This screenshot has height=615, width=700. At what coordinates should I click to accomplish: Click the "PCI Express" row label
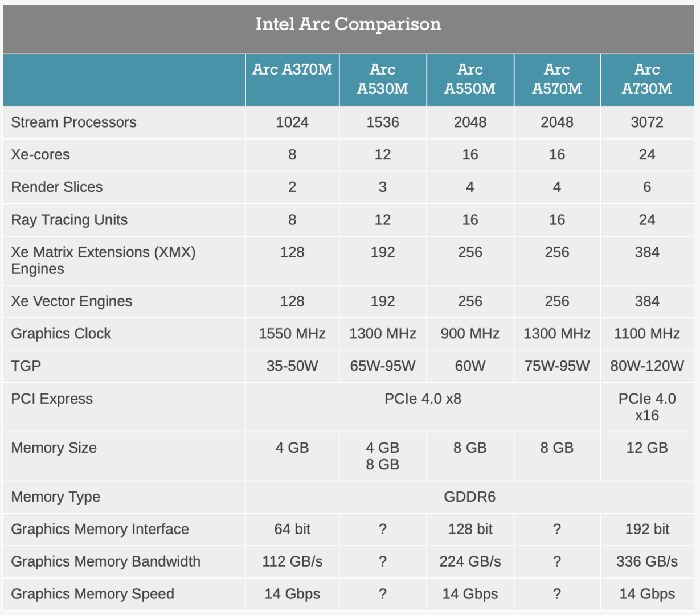52,399
